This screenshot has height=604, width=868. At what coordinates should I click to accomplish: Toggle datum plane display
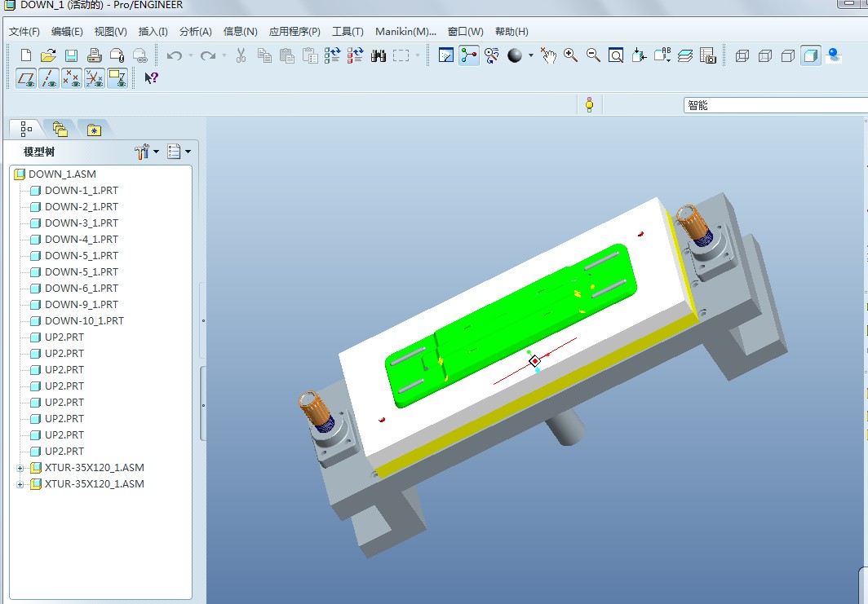[x=26, y=78]
